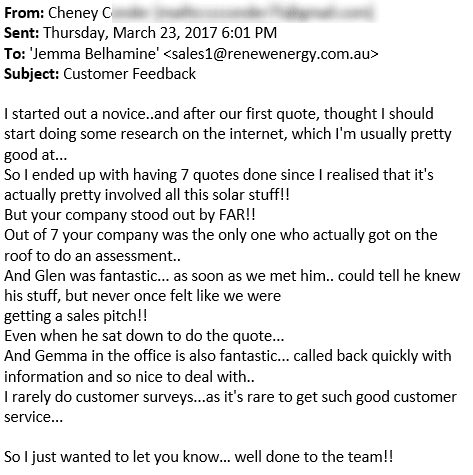473x475 pixels.
Task: Click the 'Customer Feedback' subject text
Action: click(x=130, y=74)
